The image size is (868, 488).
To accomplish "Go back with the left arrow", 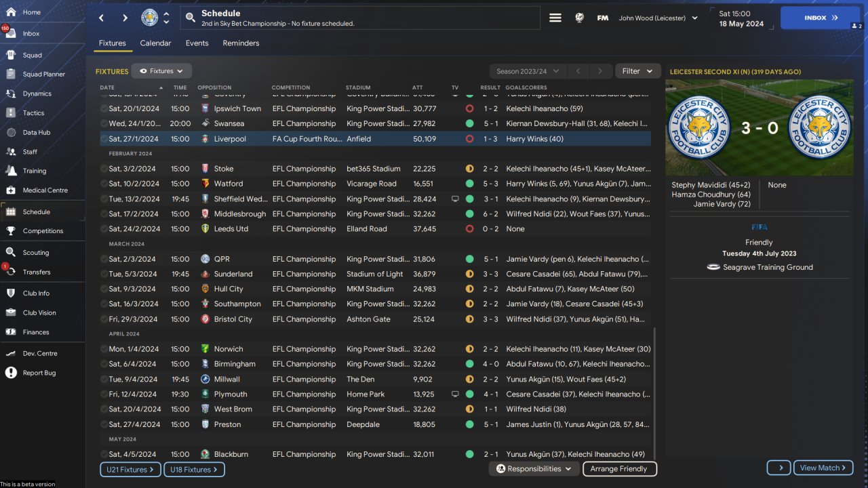I will [101, 18].
